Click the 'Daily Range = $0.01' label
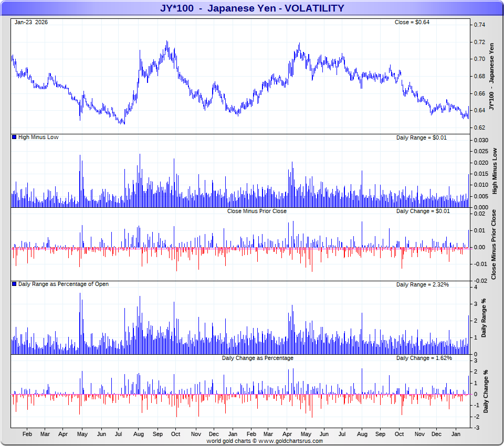The height and width of the screenshot is (446, 504). [422, 137]
